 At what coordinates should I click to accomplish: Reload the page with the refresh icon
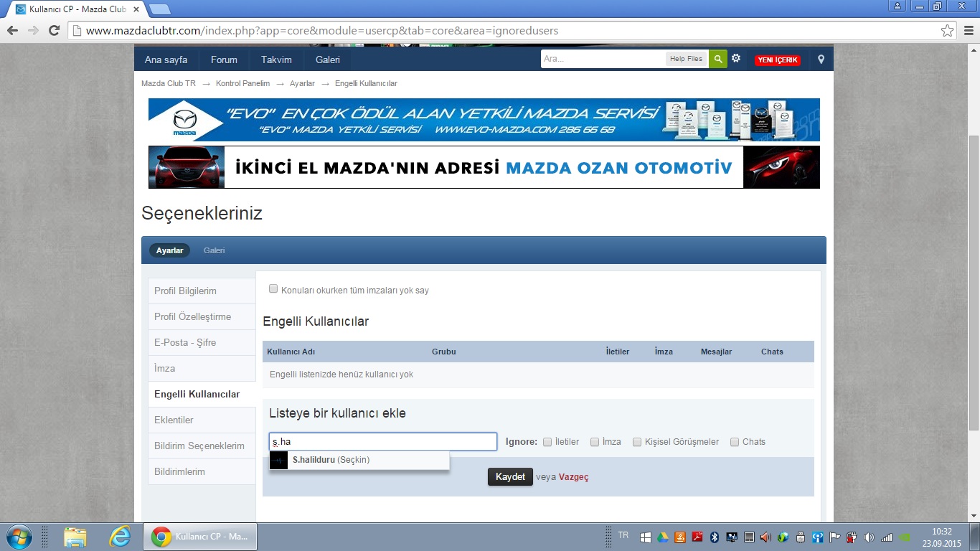pos(54,31)
